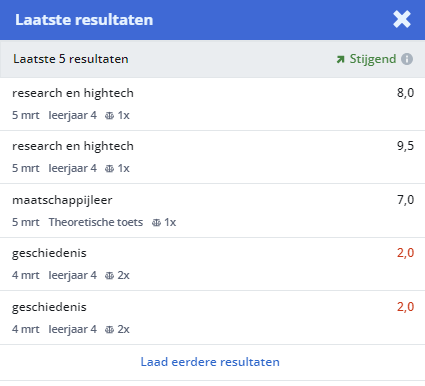Close the Laatste resultaten panel

point(402,19)
